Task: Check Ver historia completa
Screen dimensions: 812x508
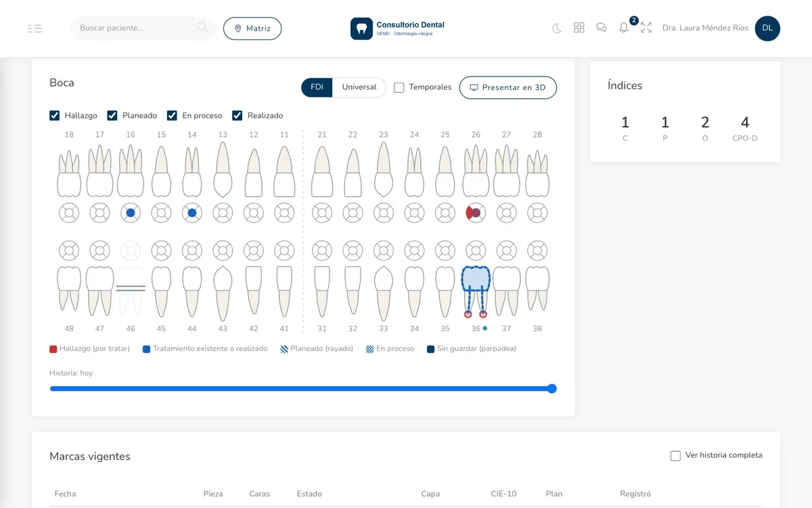Action: pyautogui.click(x=675, y=456)
